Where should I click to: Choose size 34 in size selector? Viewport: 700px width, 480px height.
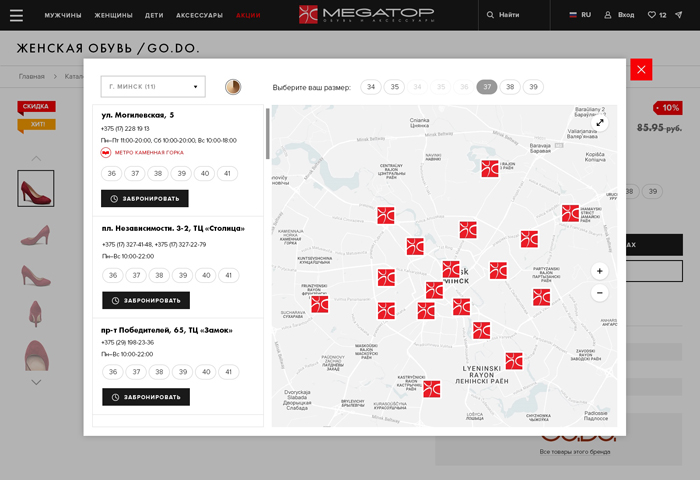point(371,87)
